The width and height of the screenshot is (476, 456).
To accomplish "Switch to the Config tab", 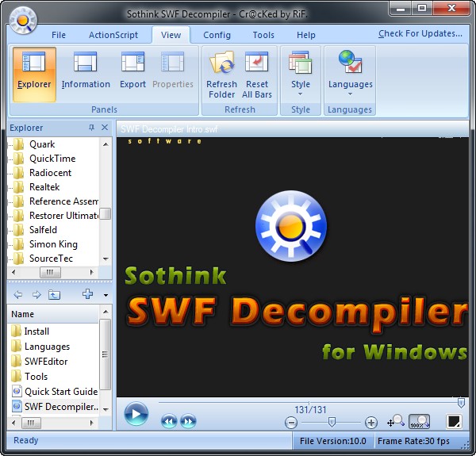I will [x=217, y=35].
